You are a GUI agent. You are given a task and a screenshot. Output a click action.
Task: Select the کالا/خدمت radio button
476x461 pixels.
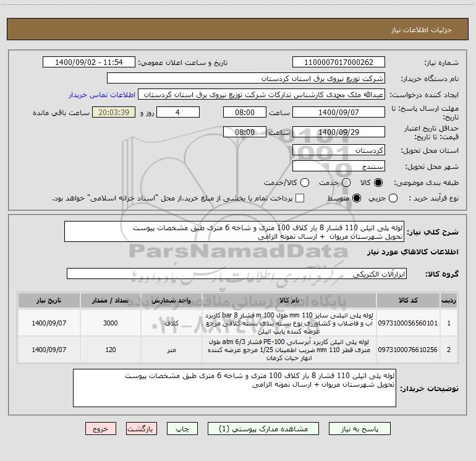[305, 183]
